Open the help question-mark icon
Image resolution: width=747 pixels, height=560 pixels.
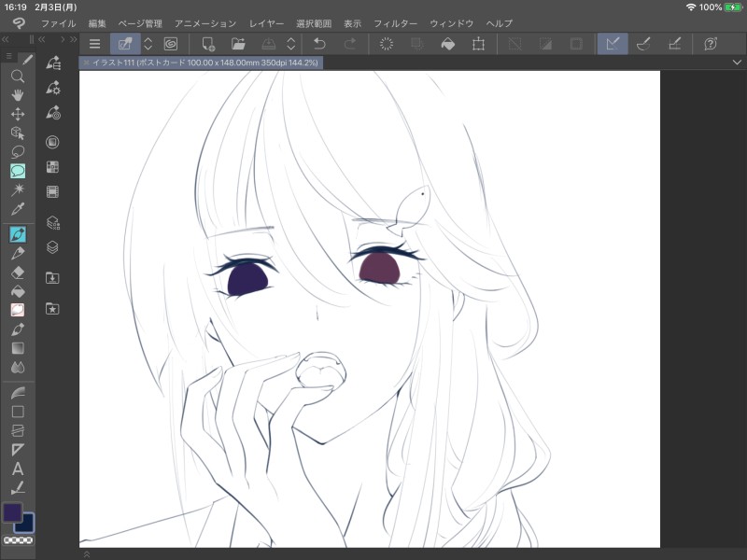click(x=711, y=44)
